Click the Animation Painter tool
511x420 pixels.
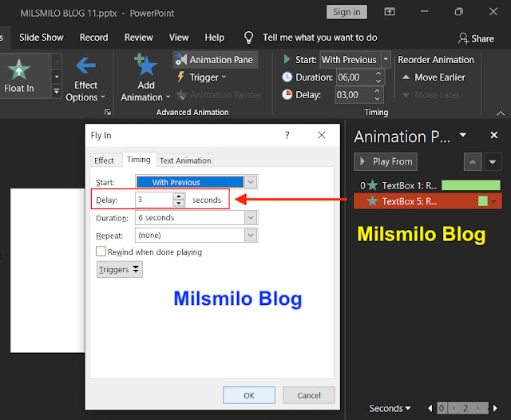click(x=219, y=95)
